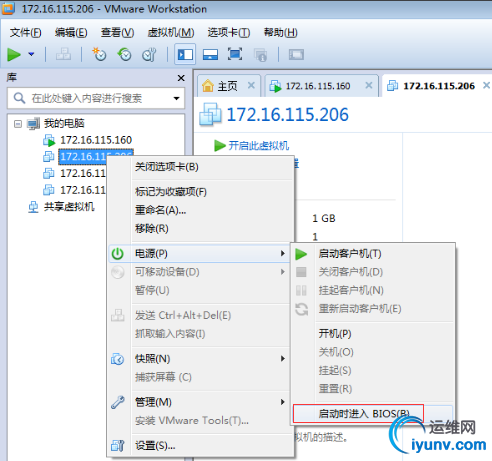This screenshot has height=461, width=492.
Task: Click the 172.16.115.206 VM title icon
Action: click(210, 114)
